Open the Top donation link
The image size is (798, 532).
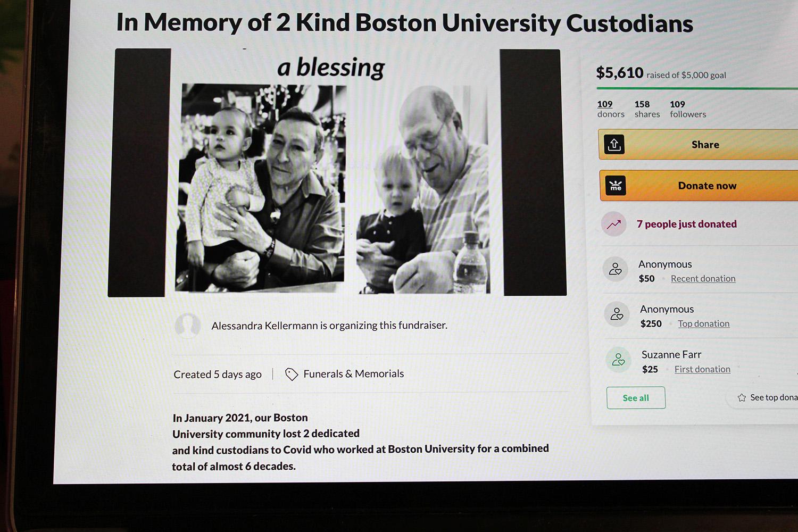pyautogui.click(x=703, y=323)
